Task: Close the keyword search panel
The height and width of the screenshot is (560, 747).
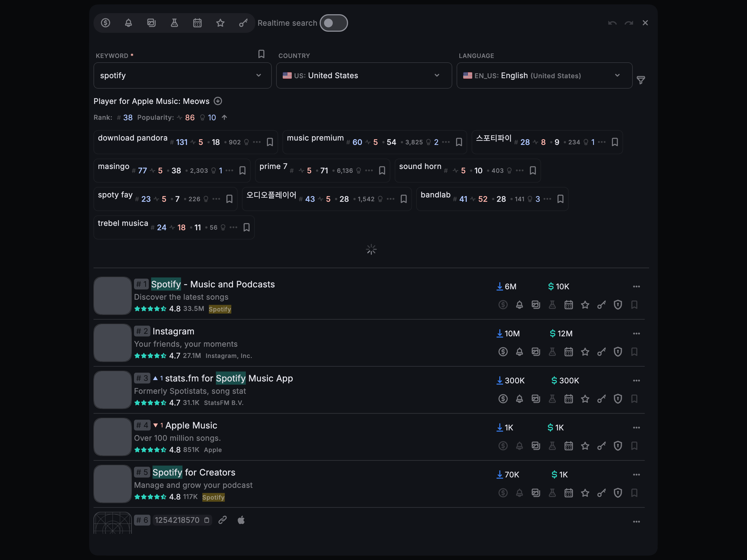Action: pyautogui.click(x=645, y=23)
